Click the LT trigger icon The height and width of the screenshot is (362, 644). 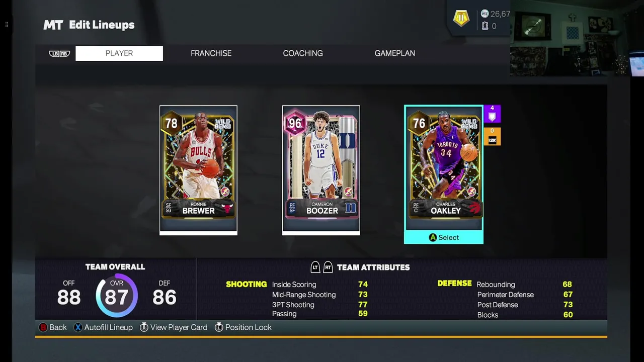tap(315, 267)
